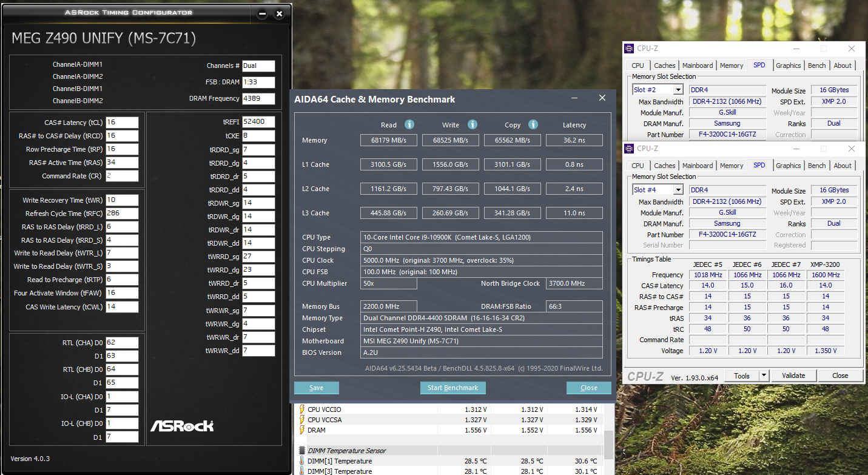This screenshot has height=475, width=868.
Task: Click the Command Rate (CR) value field
Action: pos(122,176)
